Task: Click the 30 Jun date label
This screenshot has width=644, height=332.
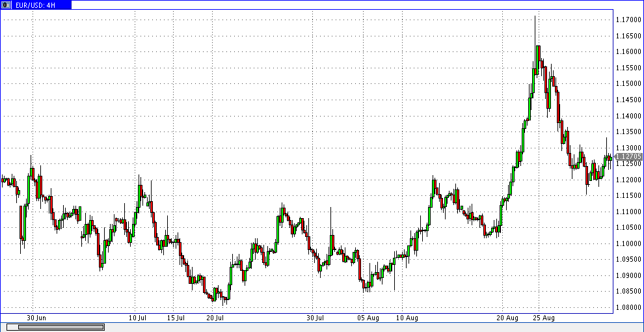Action: [x=36, y=318]
